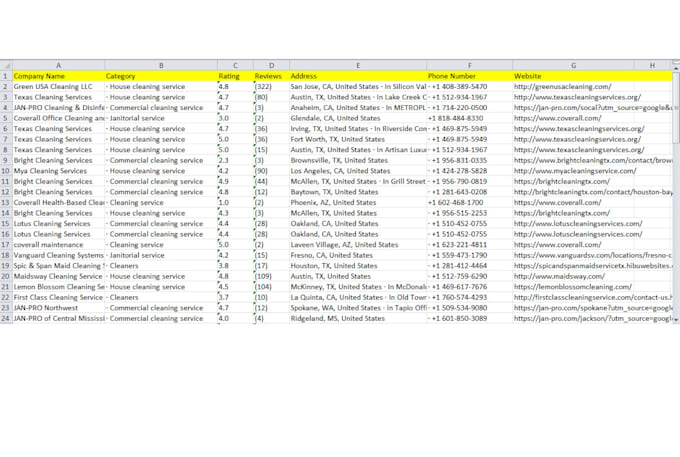Click the (322) reviews cell
The height and width of the screenshot is (457, 680).
pyautogui.click(x=271, y=87)
